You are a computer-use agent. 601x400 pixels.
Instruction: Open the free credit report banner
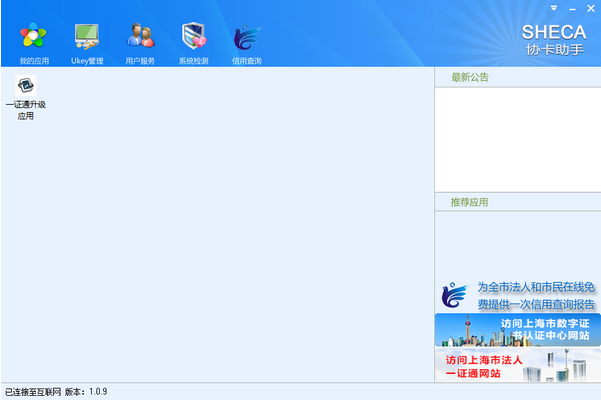pyautogui.click(x=518, y=296)
